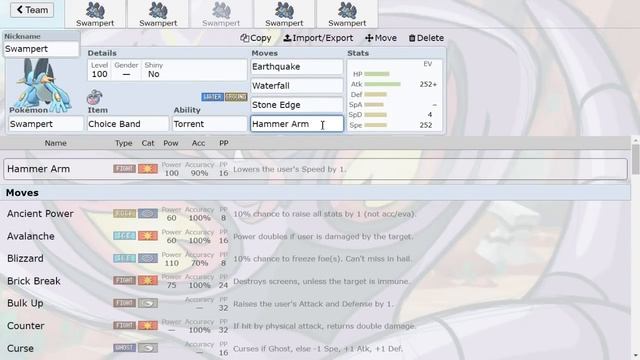Click the Swampert sprite image
This screenshot has width=640, height=360.
click(x=41, y=84)
